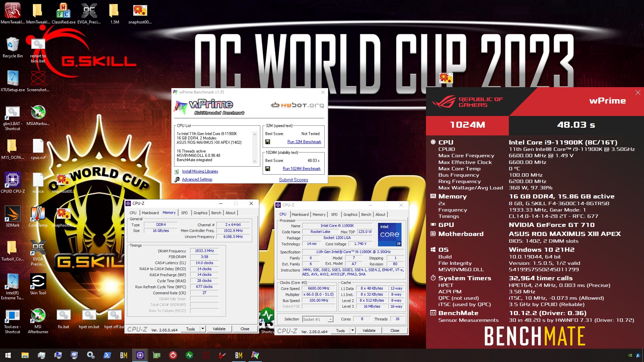Click Close button in left CPU-Z window
Image resolution: width=644 pixels, height=362 pixels.
click(245, 329)
